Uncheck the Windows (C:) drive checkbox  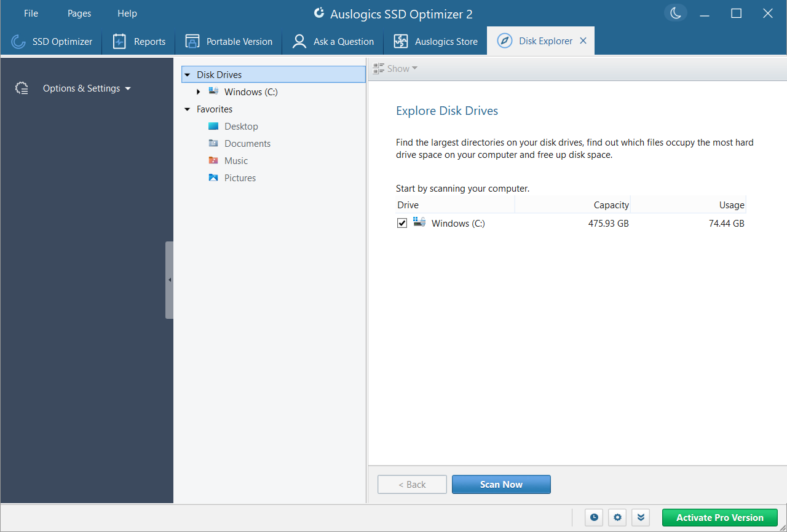(401, 223)
